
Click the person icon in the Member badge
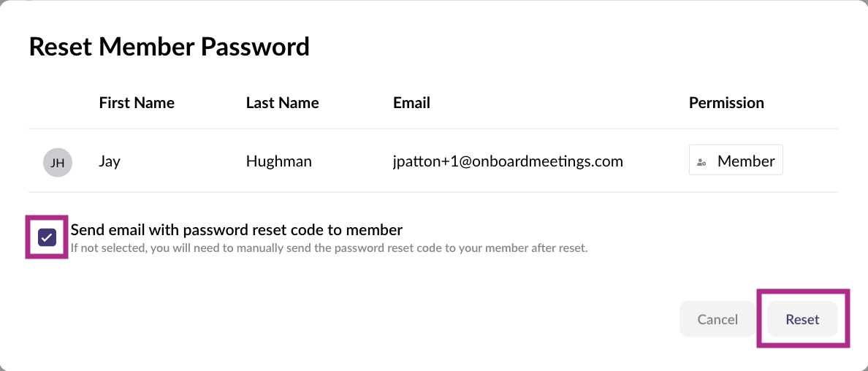(x=701, y=162)
